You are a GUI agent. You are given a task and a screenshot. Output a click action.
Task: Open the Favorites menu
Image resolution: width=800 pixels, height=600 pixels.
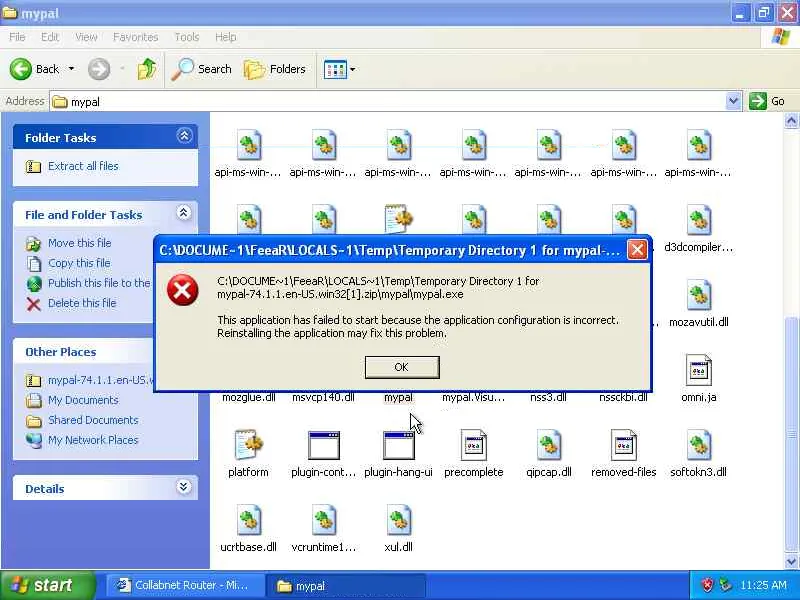pyautogui.click(x=136, y=37)
